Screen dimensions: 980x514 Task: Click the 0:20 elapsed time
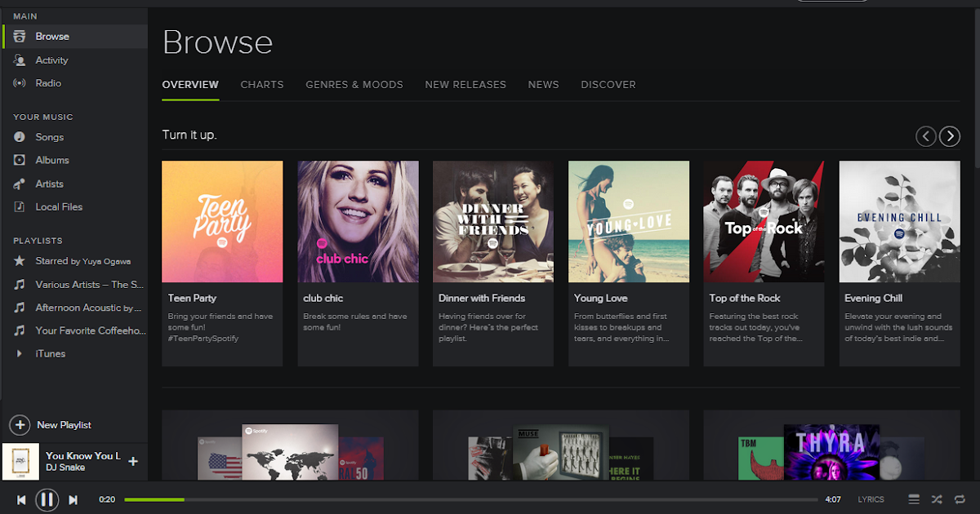coord(107,499)
